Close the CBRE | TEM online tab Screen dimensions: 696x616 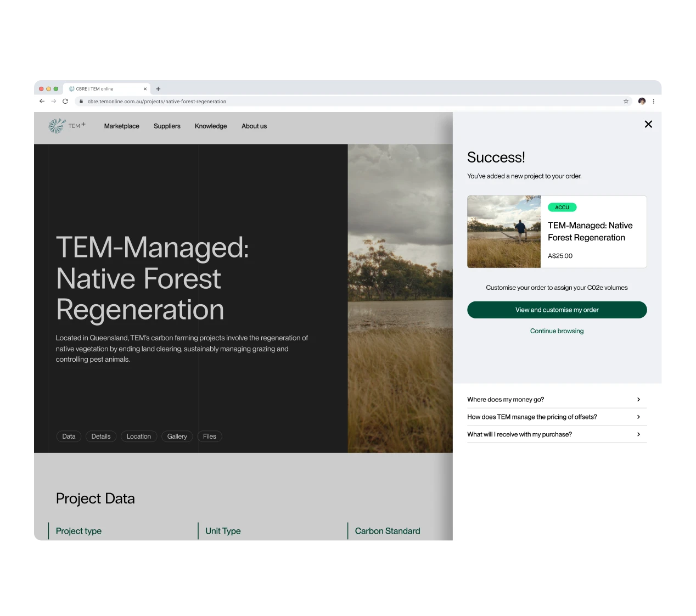pyautogui.click(x=145, y=89)
